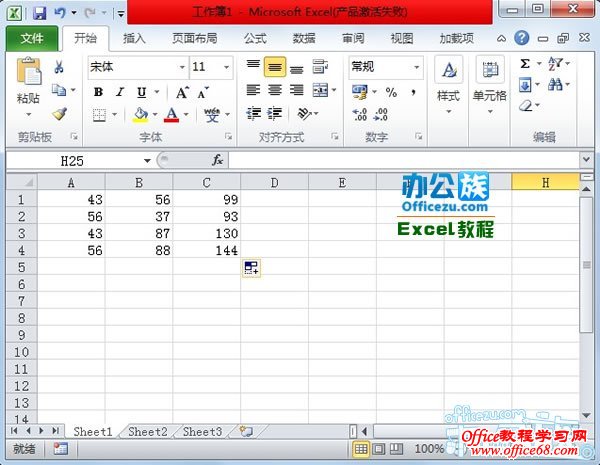The width and height of the screenshot is (600, 465).
Task: Click into the formula bar input
Action: tap(404, 160)
